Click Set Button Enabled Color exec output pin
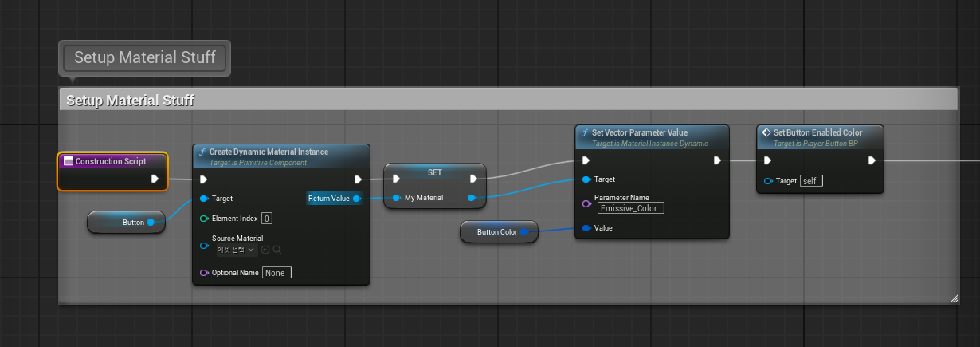Screen dimensions: 980x347 [x=872, y=160]
